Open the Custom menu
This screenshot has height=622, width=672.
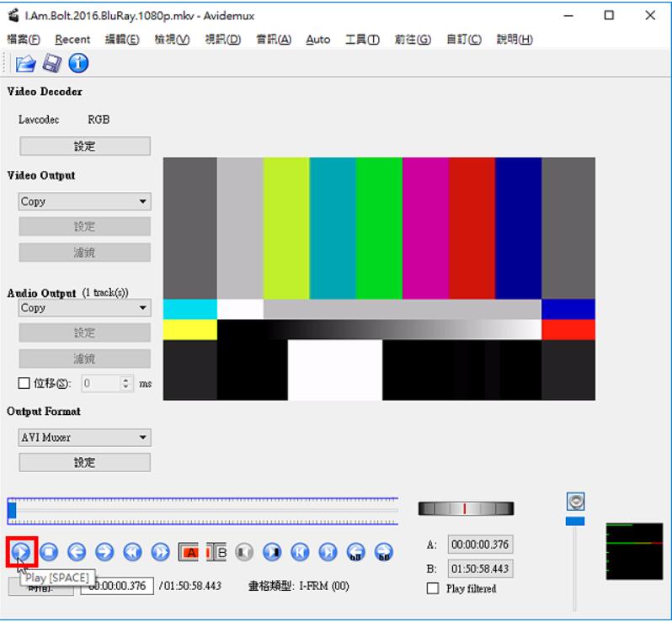(464, 40)
